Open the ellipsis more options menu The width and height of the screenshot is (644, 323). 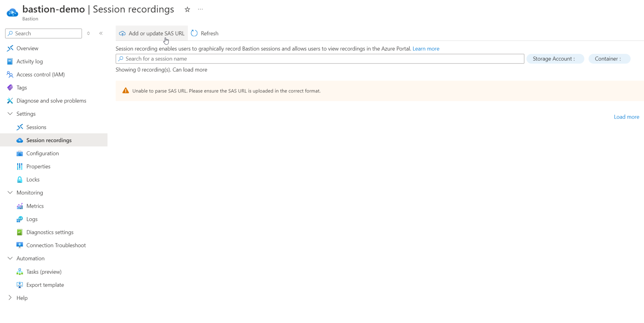click(x=200, y=9)
